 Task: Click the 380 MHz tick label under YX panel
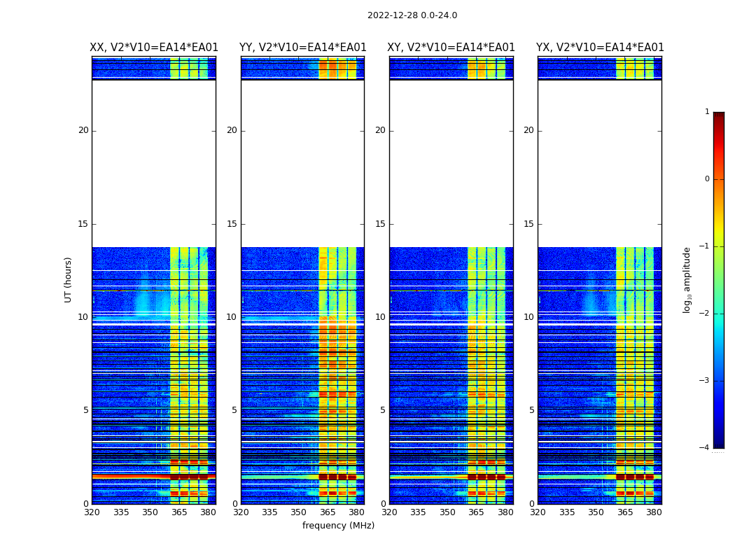point(654,512)
